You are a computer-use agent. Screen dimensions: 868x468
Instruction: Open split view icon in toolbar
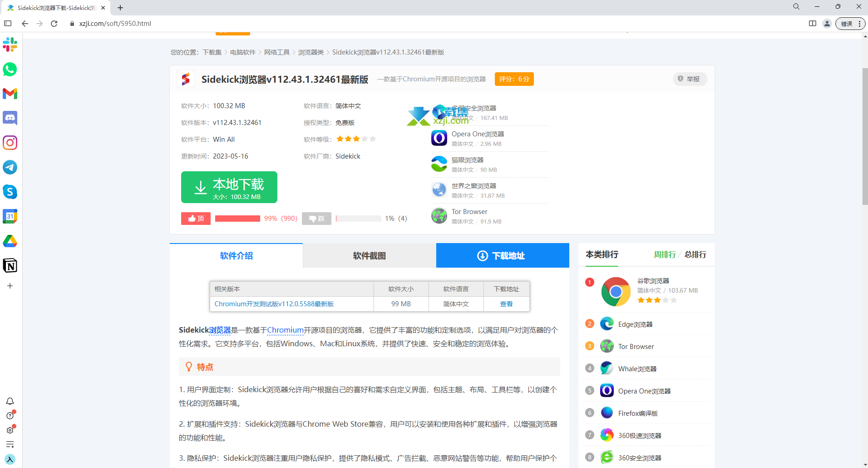pos(813,24)
